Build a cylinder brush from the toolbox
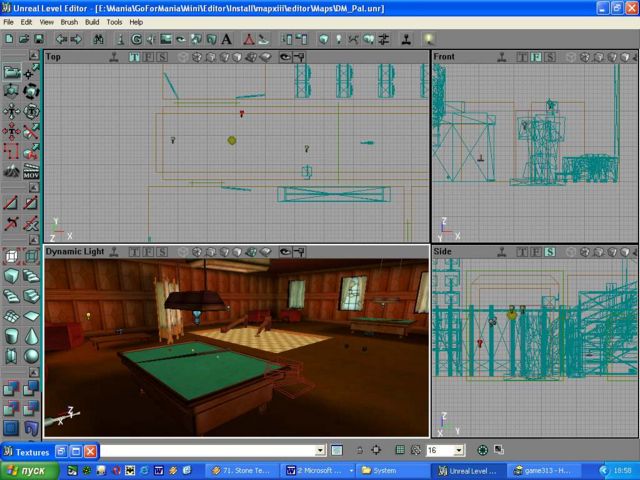The height and width of the screenshot is (480, 640). tap(11, 336)
